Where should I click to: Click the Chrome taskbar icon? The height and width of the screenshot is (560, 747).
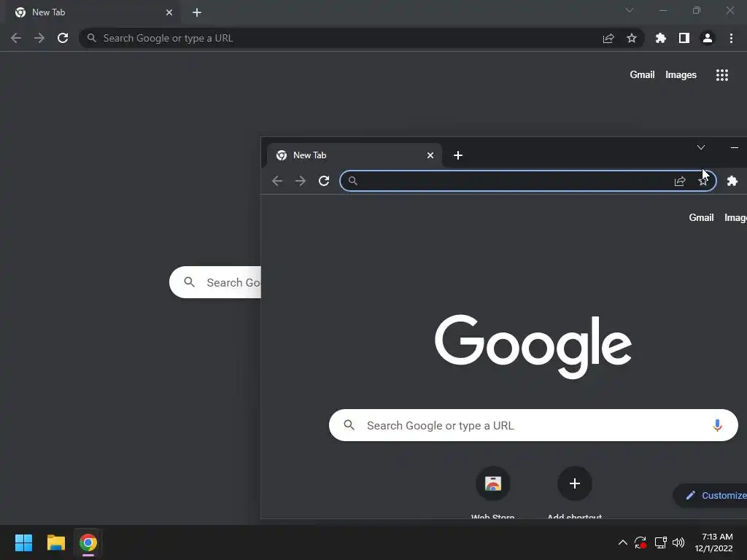point(88,542)
